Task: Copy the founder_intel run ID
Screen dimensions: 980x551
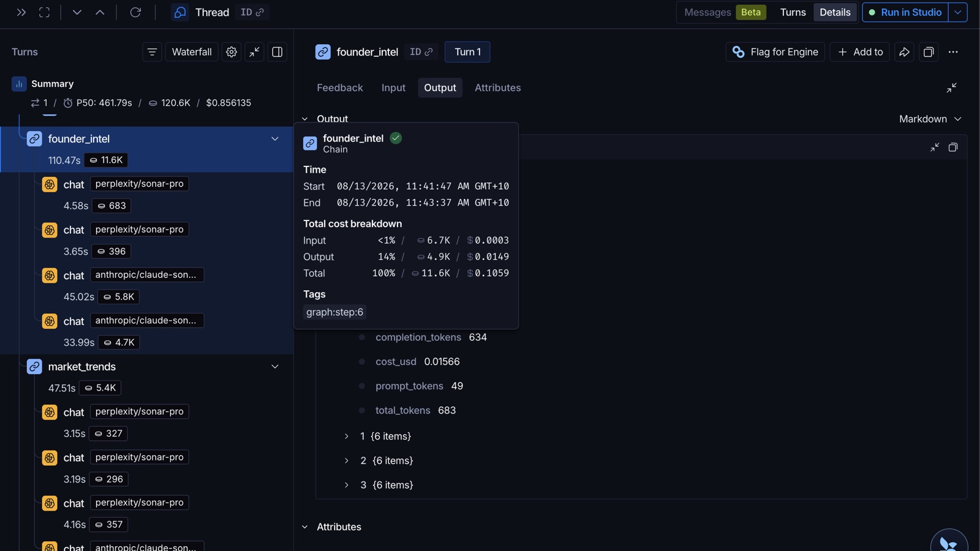Action: pos(421,52)
